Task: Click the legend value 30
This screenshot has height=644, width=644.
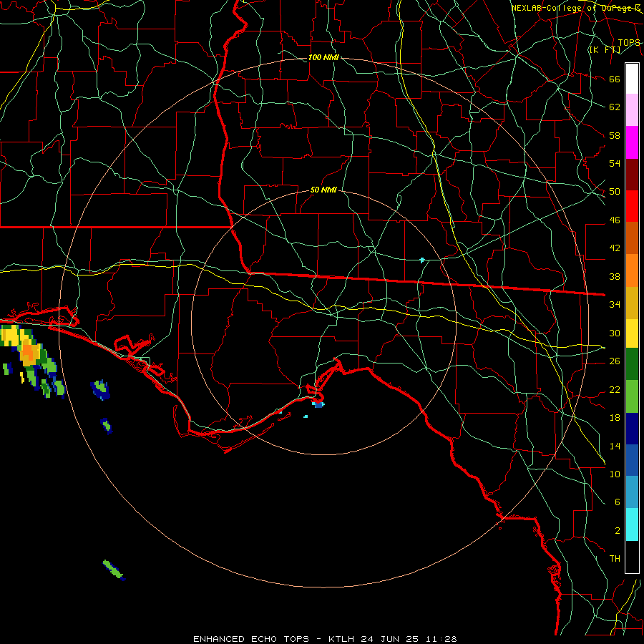Action: 615,333
